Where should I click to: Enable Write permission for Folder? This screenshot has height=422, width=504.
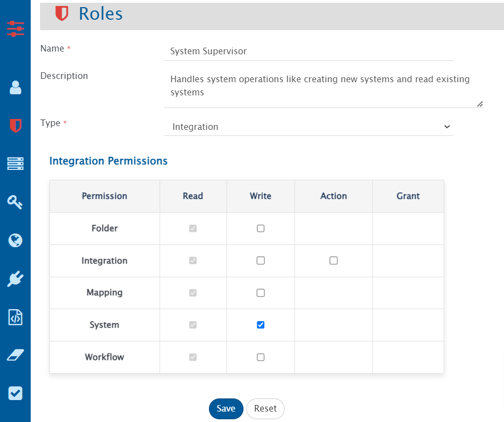(x=261, y=229)
